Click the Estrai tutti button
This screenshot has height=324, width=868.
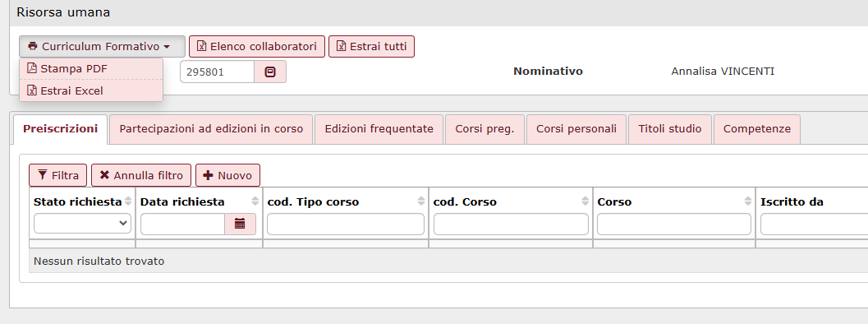pos(371,47)
